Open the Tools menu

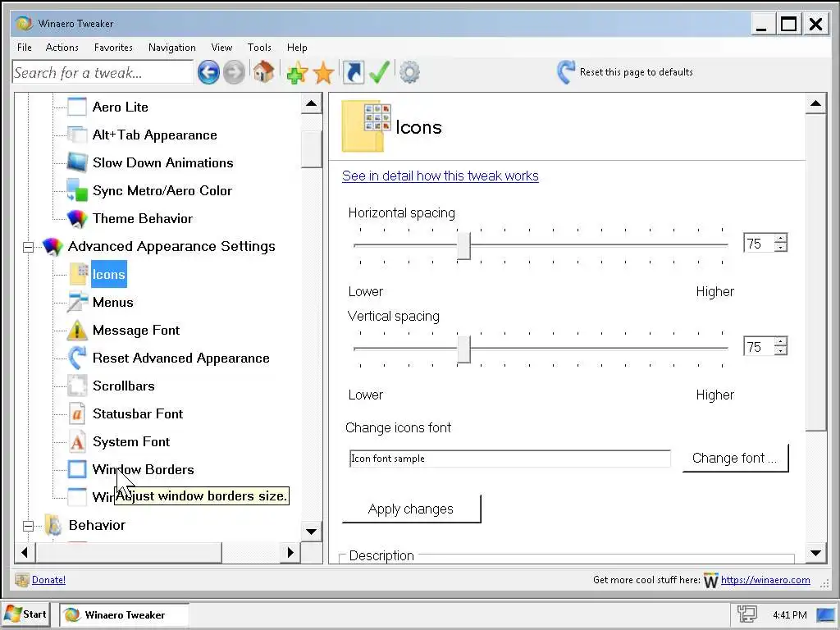[259, 47]
